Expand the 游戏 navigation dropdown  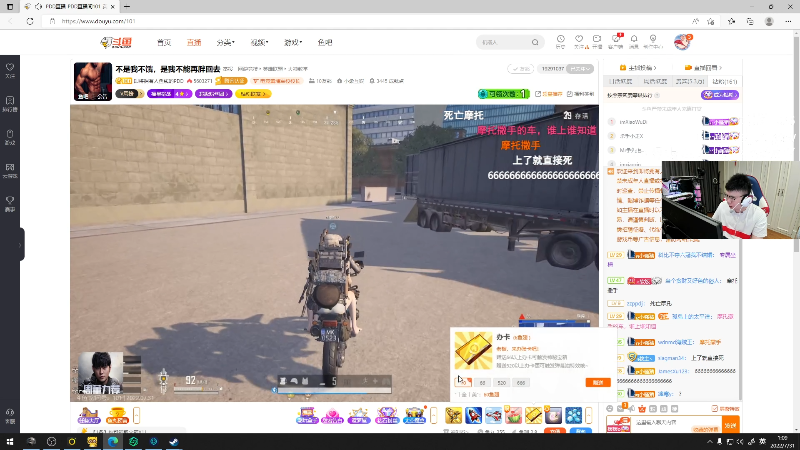pos(293,42)
